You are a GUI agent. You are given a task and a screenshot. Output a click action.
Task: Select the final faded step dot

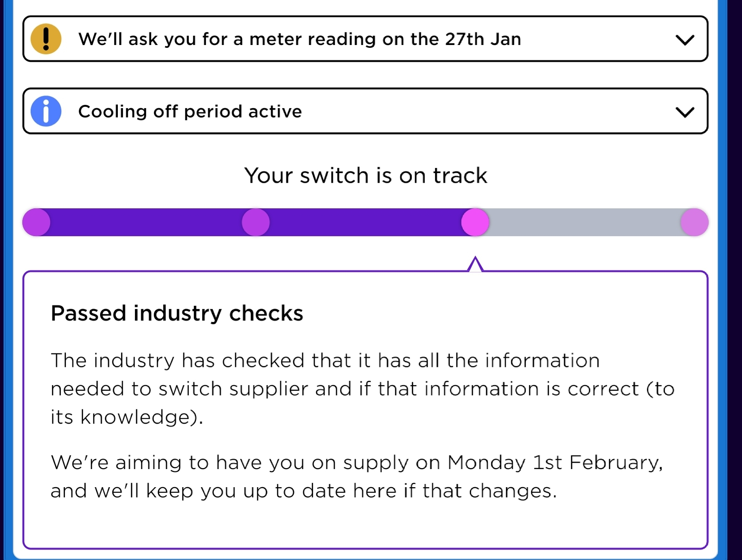[x=694, y=222]
